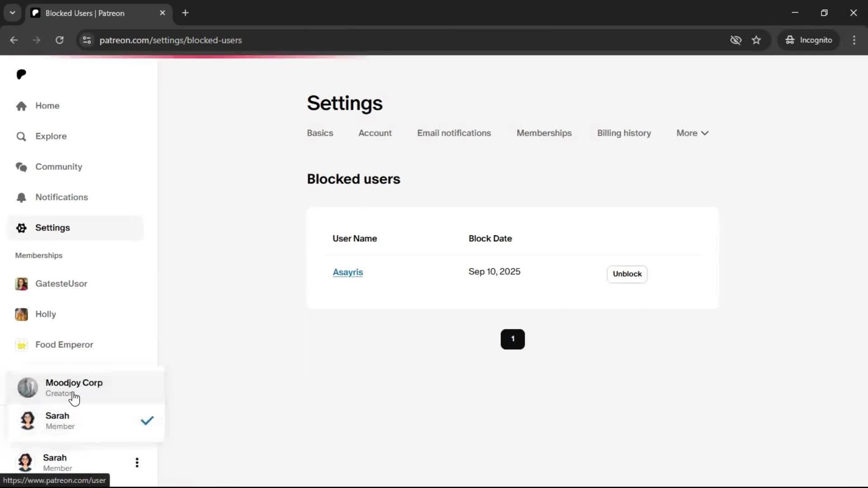Click browser forward arrow
868x488 pixels.
click(37, 40)
